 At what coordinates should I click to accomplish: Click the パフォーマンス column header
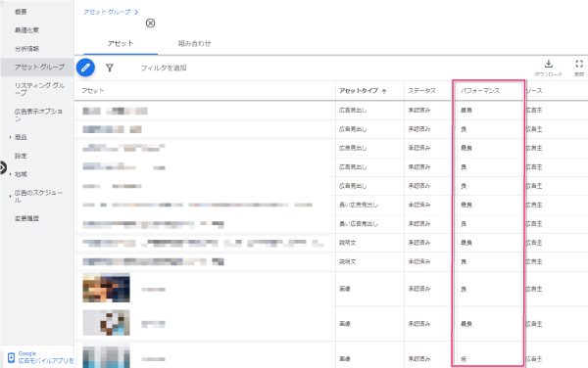480,91
